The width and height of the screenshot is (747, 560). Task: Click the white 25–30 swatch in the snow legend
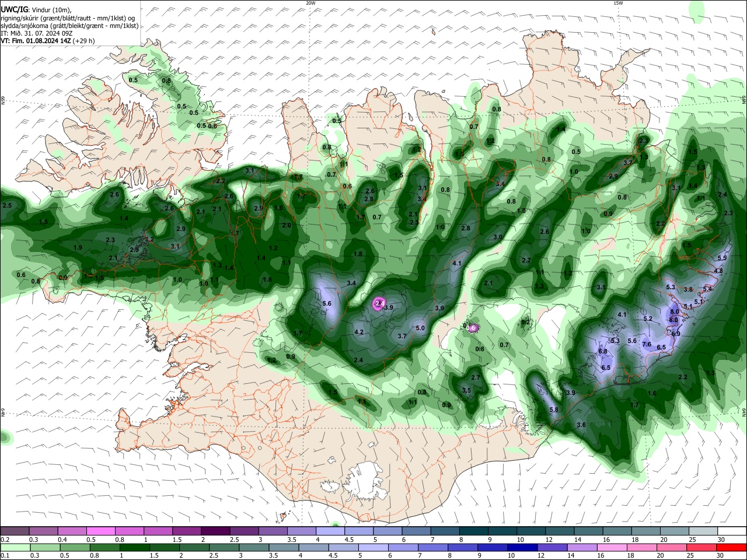click(732, 531)
